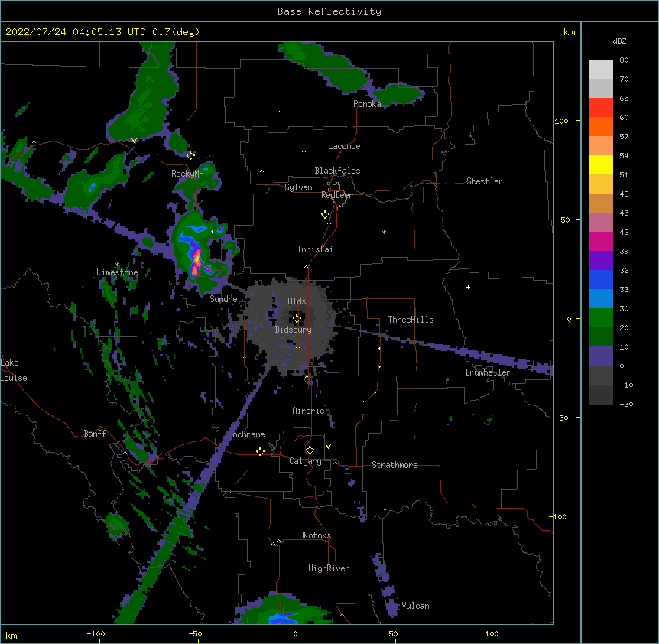Click the intense storm core northwest of Sundre
The width and height of the screenshot is (659, 644).
pyautogui.click(x=196, y=261)
